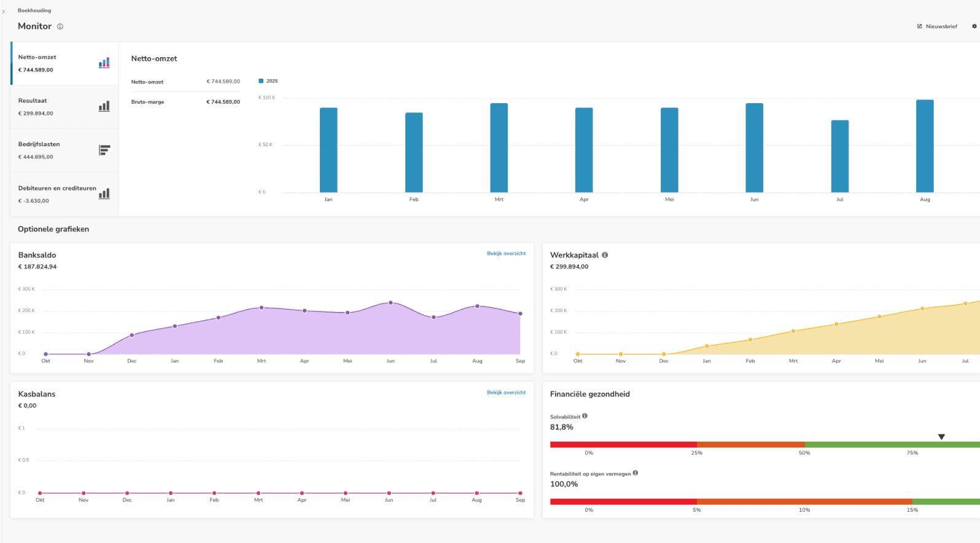Image resolution: width=980 pixels, height=543 pixels.
Task: Click the Jul bar in Netto-omzet chart
Action: point(840,156)
